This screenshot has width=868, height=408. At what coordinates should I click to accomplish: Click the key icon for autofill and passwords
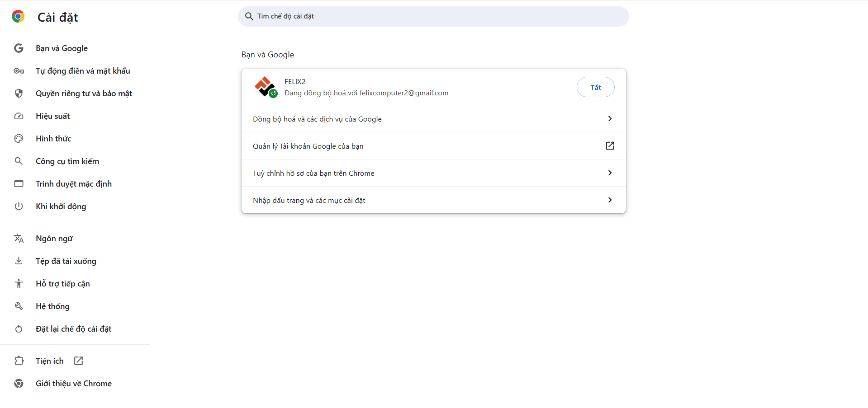19,71
